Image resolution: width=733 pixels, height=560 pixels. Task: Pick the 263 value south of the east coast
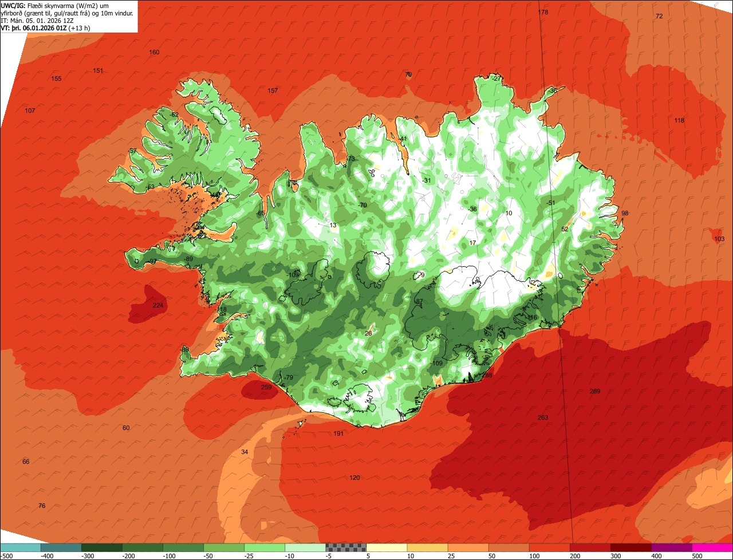coord(543,417)
